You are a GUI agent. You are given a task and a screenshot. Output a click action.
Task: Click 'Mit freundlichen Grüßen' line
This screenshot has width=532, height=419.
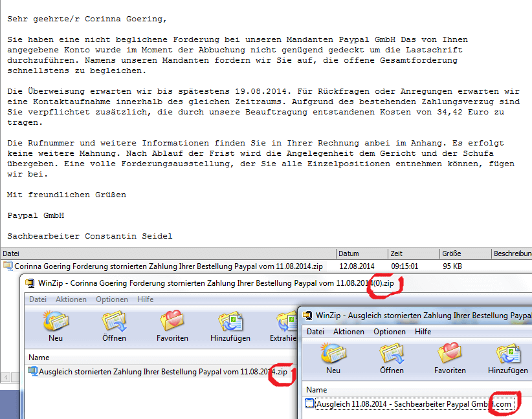[x=67, y=195]
